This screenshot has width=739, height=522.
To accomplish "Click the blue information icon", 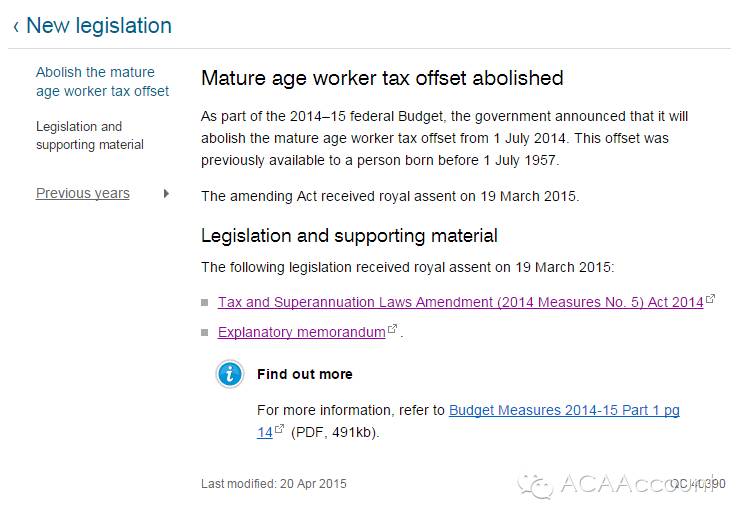I will click(x=230, y=374).
